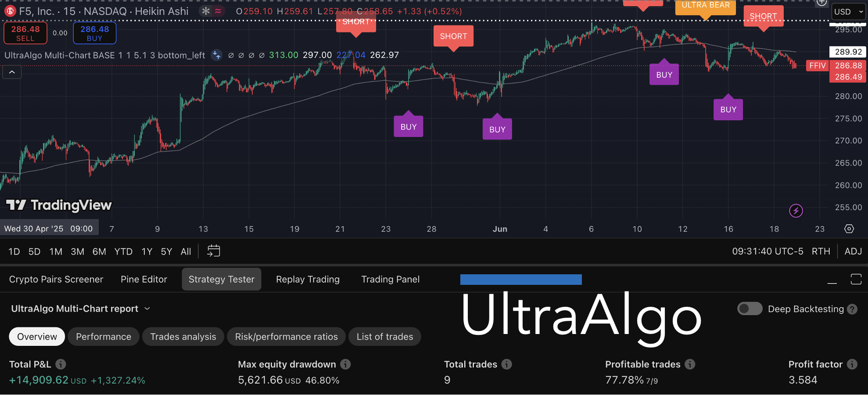This screenshot has height=395, width=868.
Task: Click the FFIV price line label
Action: (818, 66)
